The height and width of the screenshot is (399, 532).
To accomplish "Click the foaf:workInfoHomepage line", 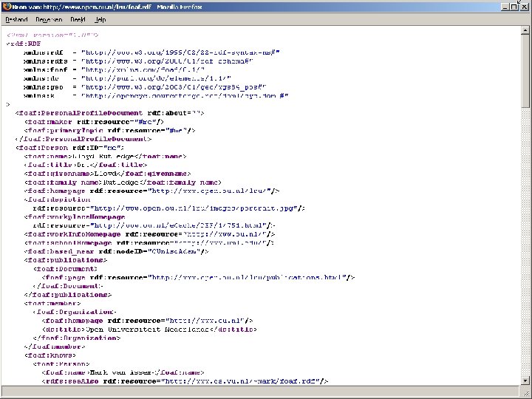I will pyautogui.click(x=149, y=234).
